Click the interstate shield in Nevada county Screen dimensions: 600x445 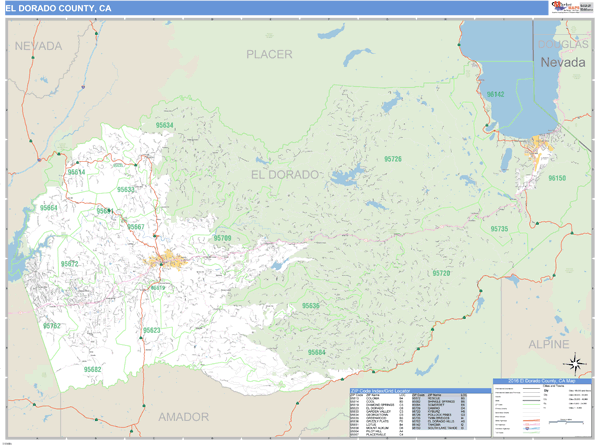click(83, 87)
